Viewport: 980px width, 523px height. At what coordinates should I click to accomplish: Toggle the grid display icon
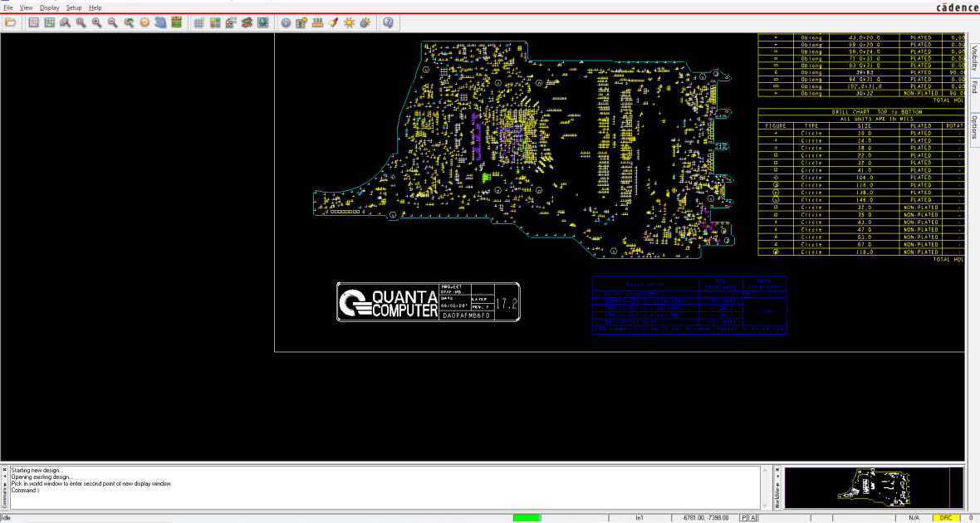198,22
